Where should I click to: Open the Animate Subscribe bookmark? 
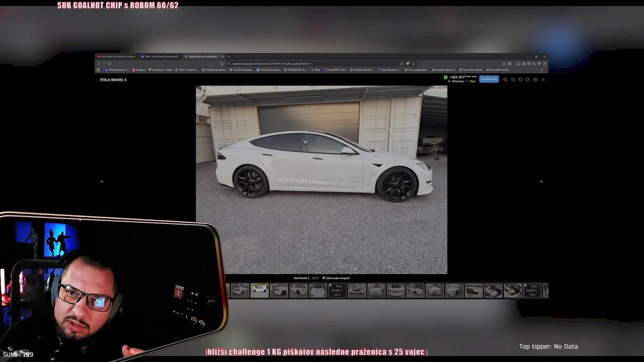(362, 70)
